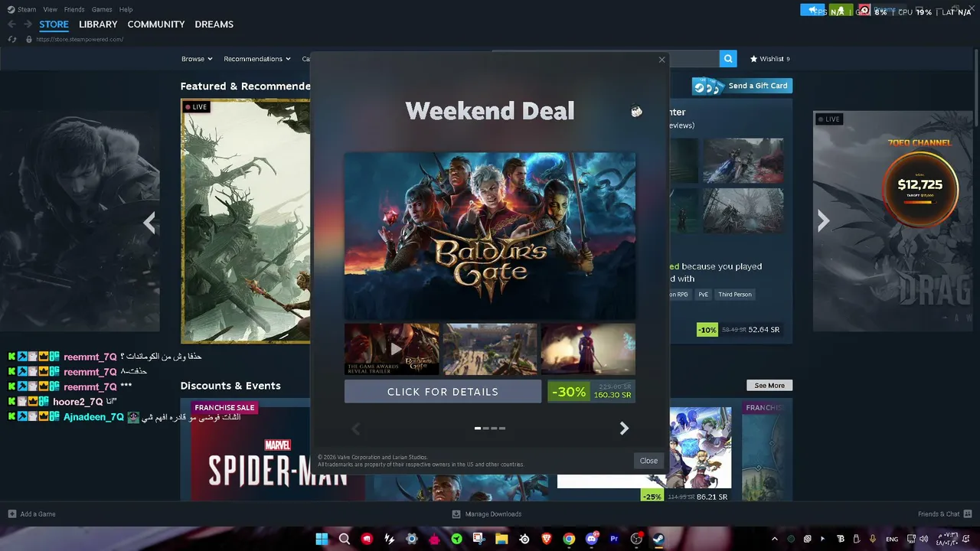Click the Steam notifications bell icon
Image resolution: width=980 pixels, height=551 pixels.
coord(841,10)
